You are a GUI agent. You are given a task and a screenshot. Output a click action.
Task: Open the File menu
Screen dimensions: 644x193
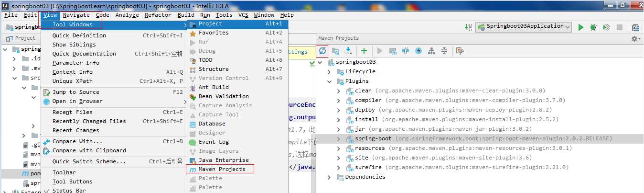[11, 15]
